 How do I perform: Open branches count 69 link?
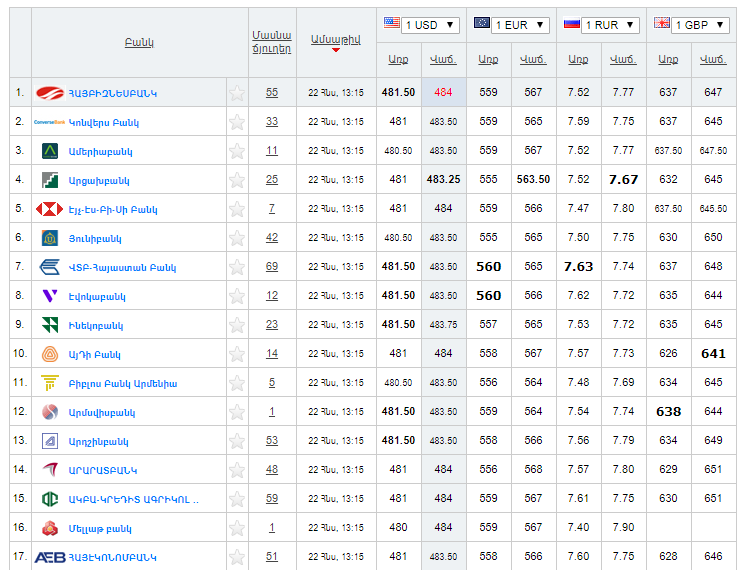point(272,266)
